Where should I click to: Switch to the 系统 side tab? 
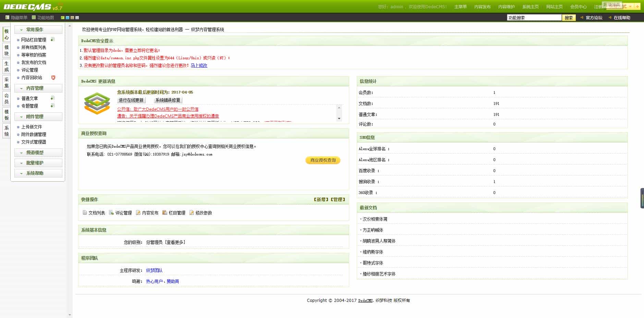pyautogui.click(x=7, y=131)
